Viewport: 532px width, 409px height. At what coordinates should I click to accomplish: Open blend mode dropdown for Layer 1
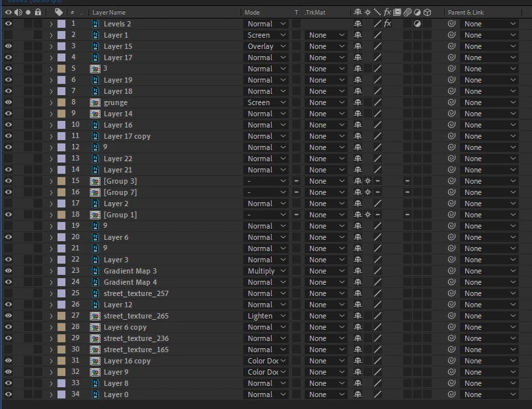[x=266, y=35]
